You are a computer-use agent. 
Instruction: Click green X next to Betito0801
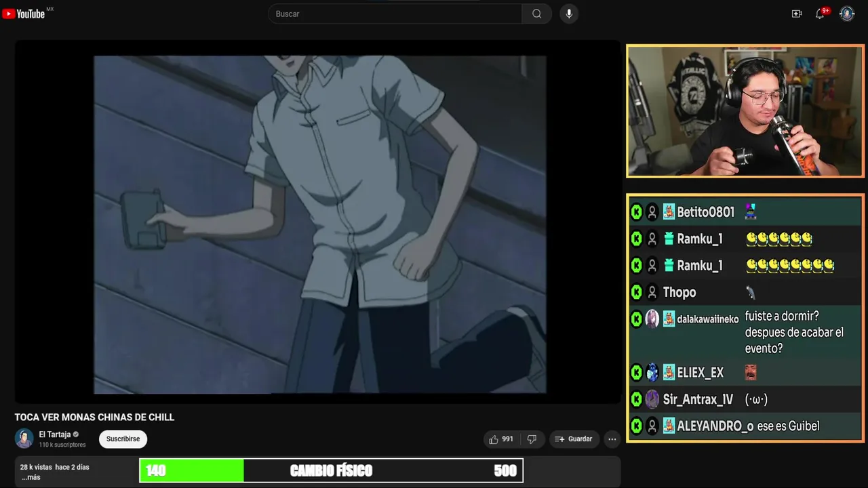(x=637, y=212)
